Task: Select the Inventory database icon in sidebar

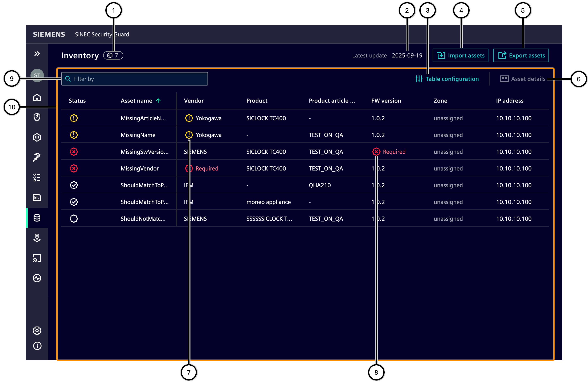Action: coord(37,218)
